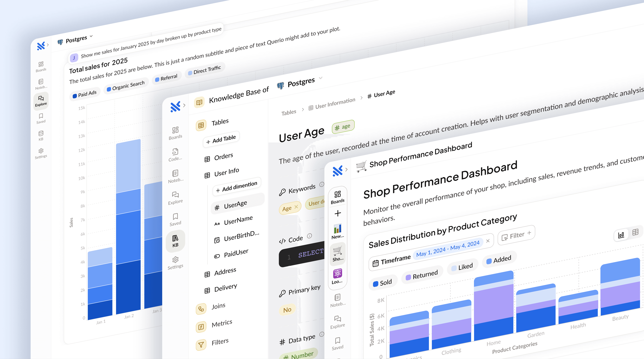Screen dimensions: 644x359
Task: Click the age field tag
Action: 343,127
